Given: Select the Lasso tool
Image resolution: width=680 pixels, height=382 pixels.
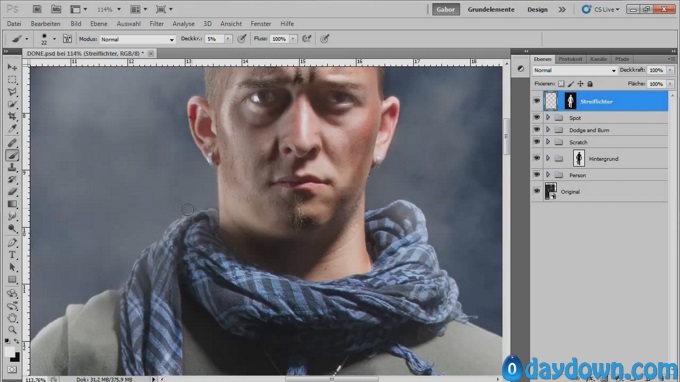Looking at the screenshot, I should click(x=12, y=92).
